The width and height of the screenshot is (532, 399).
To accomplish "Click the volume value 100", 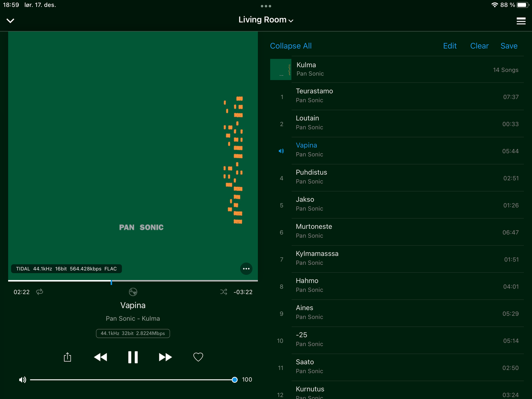I will [x=247, y=380].
